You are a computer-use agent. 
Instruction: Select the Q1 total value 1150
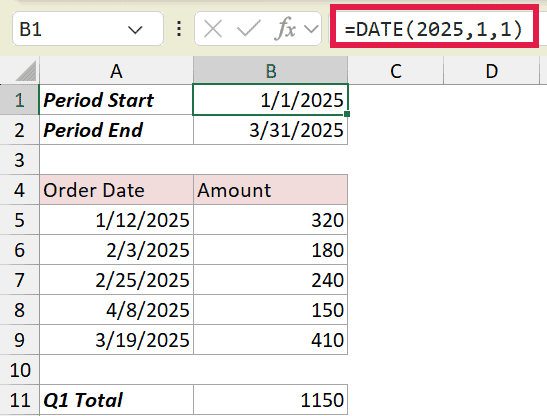[x=271, y=400]
